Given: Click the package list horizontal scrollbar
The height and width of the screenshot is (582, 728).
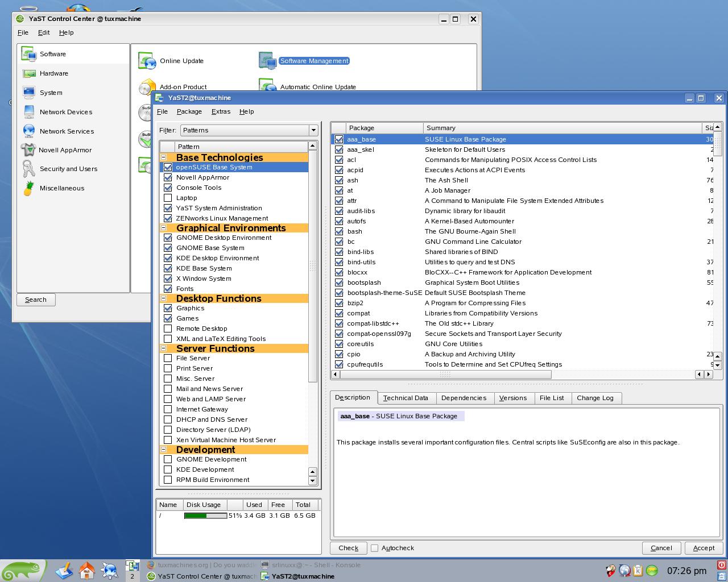Looking at the screenshot, I should click(x=445, y=374).
